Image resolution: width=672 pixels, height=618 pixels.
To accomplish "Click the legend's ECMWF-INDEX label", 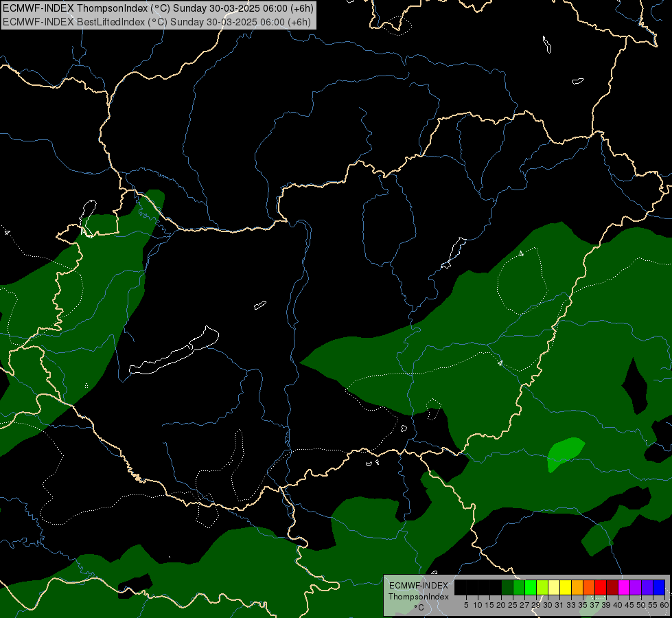I will click(x=419, y=586).
